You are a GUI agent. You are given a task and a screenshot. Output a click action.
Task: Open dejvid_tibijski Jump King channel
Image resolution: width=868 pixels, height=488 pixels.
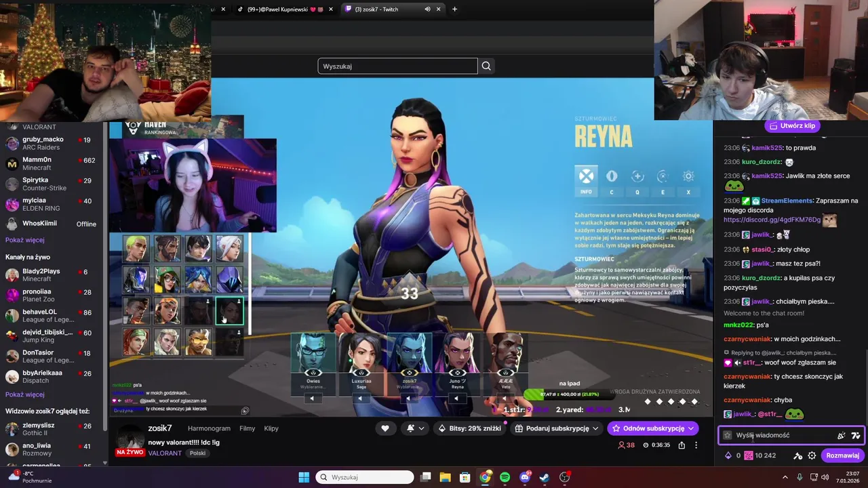(53, 335)
